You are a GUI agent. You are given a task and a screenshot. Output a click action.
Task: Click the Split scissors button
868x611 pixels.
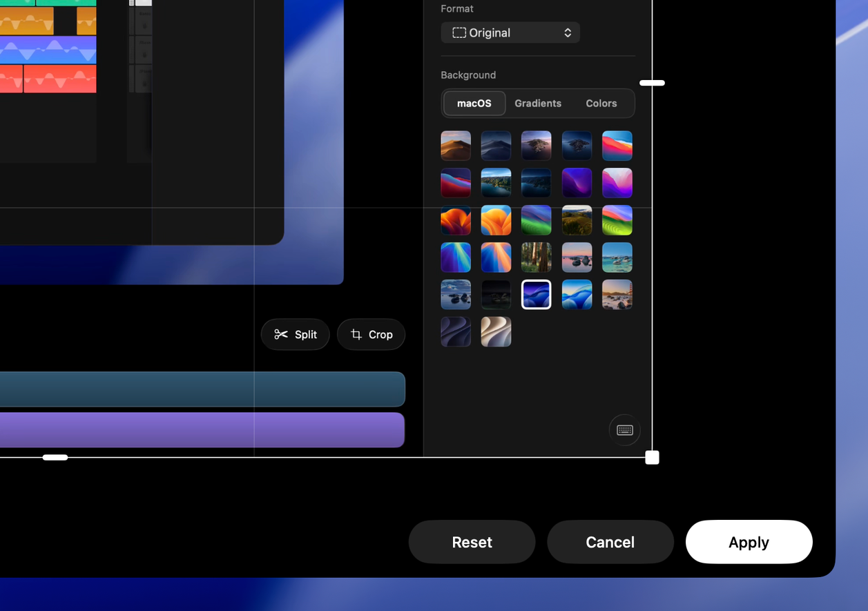pyautogui.click(x=295, y=334)
